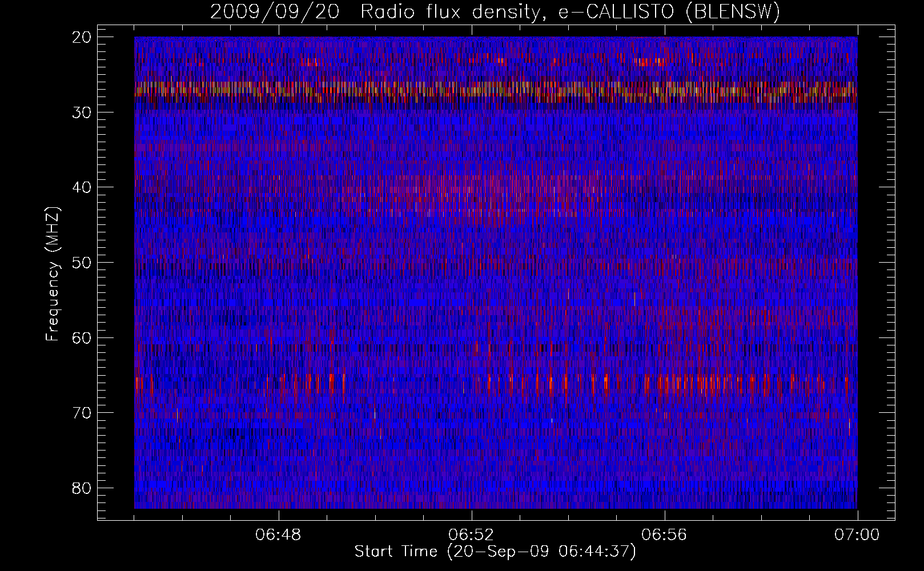924x571 pixels.
Task: Click the 'Frequency (MHZ)' axis label
Action: click(x=52, y=274)
